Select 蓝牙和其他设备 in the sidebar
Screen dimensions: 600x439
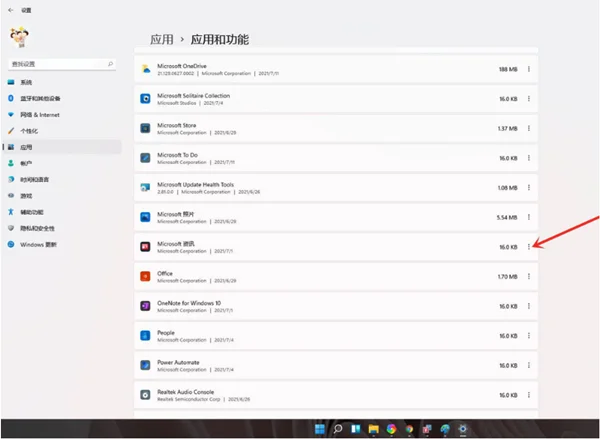click(40, 98)
